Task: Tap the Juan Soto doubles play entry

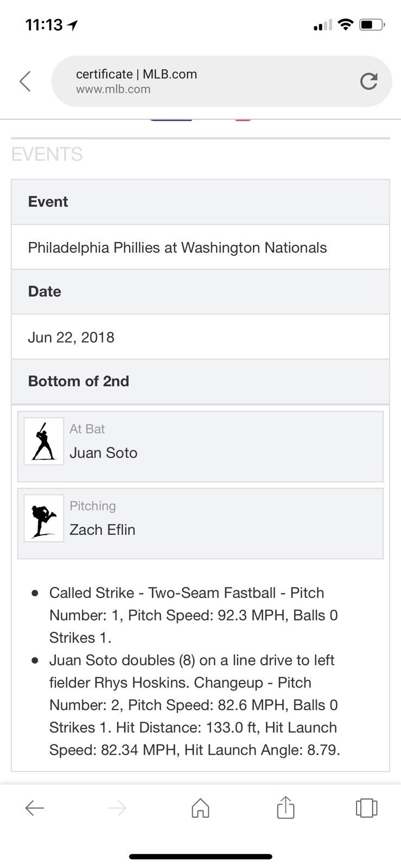Action: pyautogui.click(x=194, y=705)
